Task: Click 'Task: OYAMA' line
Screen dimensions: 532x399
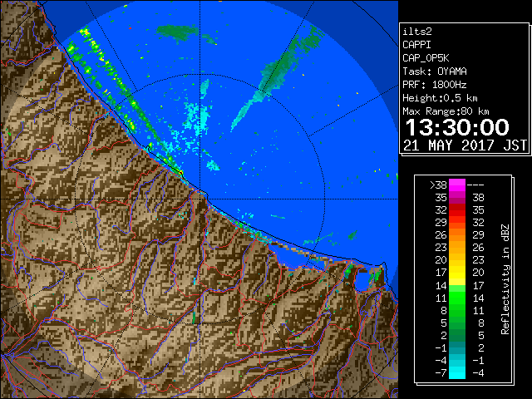Action: click(x=435, y=71)
